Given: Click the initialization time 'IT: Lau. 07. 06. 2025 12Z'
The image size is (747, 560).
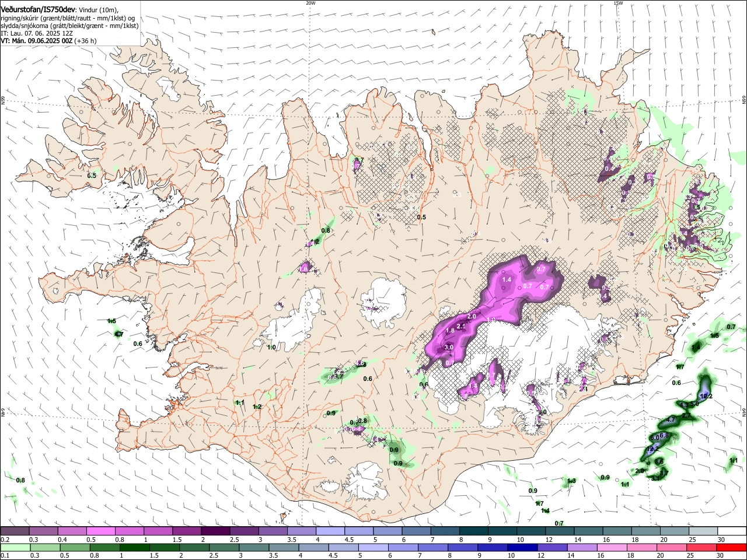Looking at the screenshot, I should [x=37, y=33].
